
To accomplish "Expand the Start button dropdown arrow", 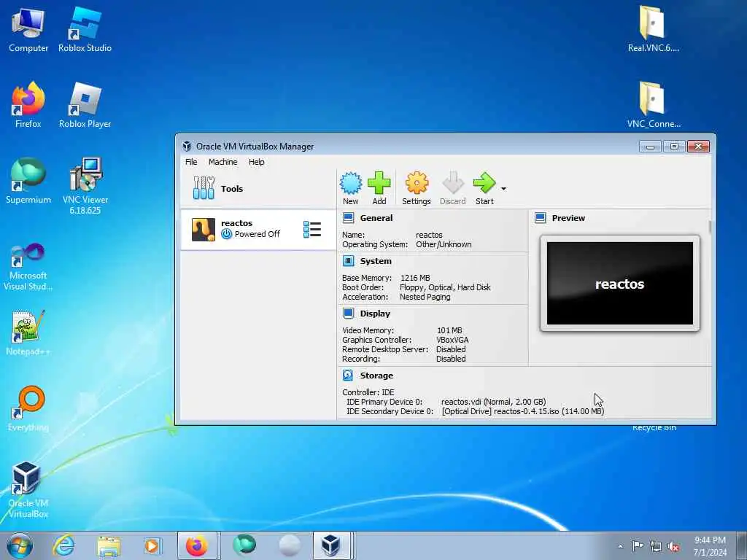I will click(x=503, y=189).
